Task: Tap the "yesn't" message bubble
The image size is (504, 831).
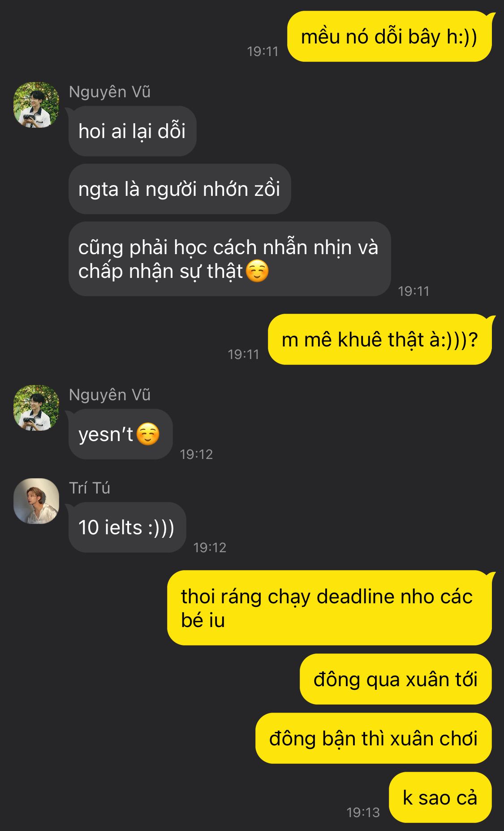Action: 121,434
